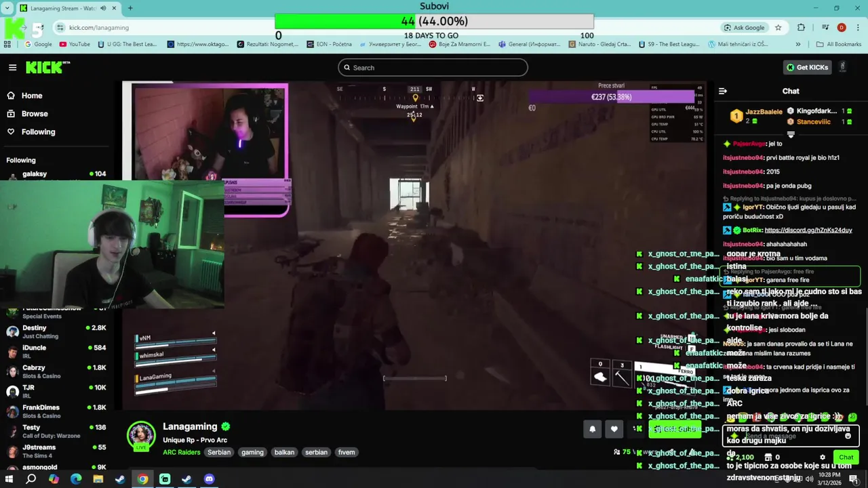Viewport: 868px width, 488px height.
Task: Collapse the chat panel with the arrow icon
Action: pyautogui.click(x=723, y=91)
